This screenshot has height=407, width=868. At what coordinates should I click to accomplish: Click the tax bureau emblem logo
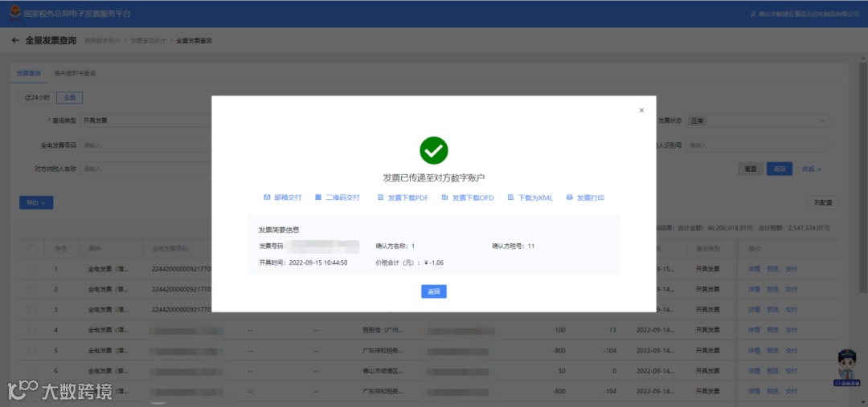pyautogui.click(x=15, y=13)
